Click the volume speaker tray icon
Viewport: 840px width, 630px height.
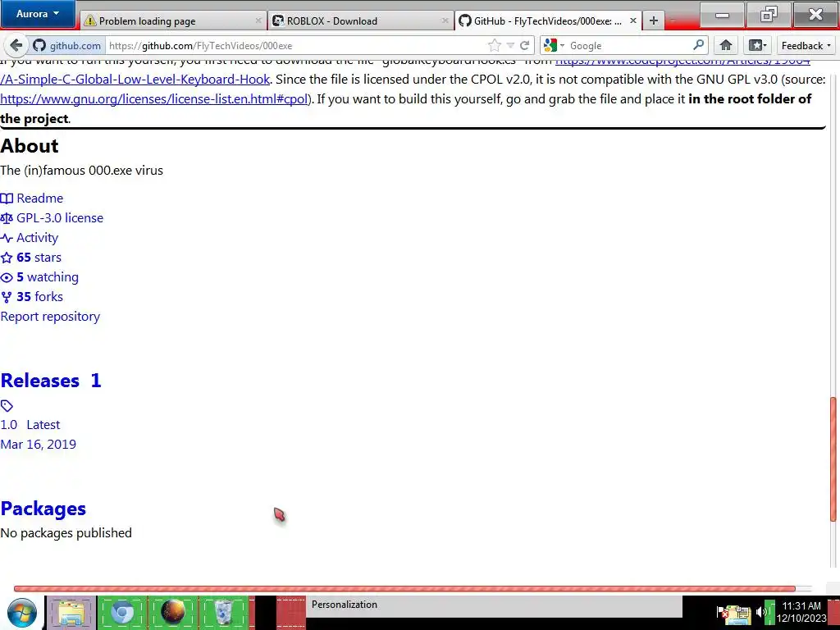click(760, 612)
